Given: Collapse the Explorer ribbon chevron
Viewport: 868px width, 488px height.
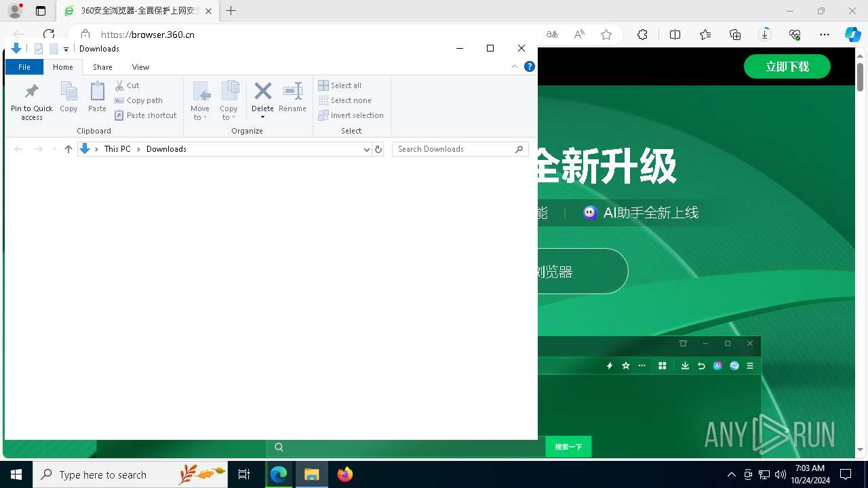Looking at the screenshot, I should (515, 66).
